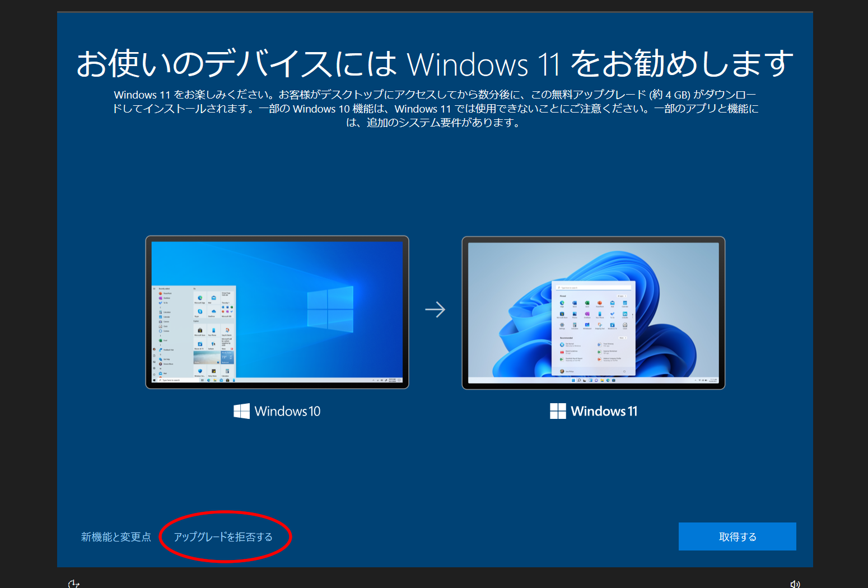Click the volume speaker icon

click(795, 584)
